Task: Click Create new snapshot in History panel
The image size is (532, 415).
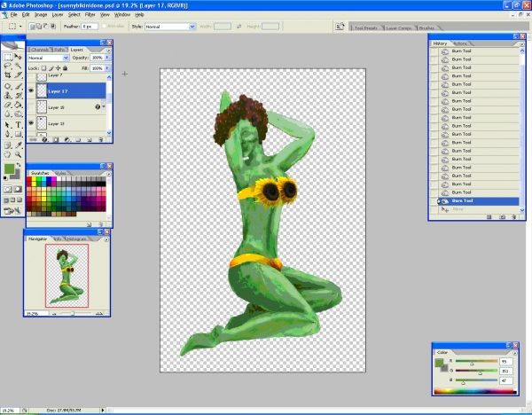Action: click(503, 217)
